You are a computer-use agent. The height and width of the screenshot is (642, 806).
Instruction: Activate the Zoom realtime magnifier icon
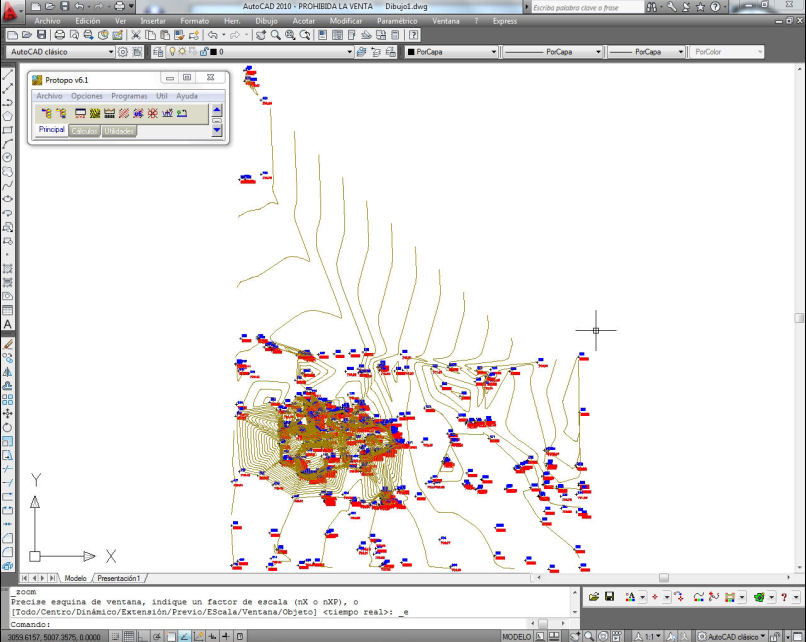coord(276,35)
